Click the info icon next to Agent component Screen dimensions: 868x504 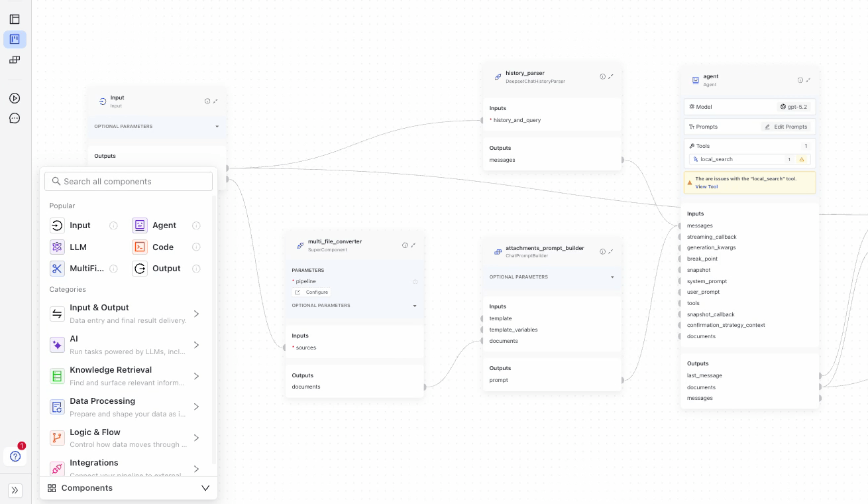(196, 225)
